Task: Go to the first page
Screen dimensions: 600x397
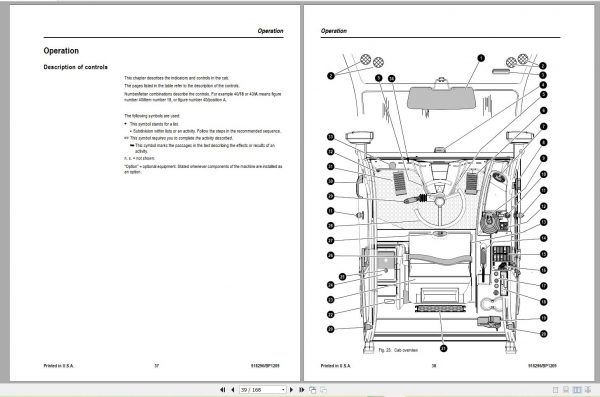Action: [222, 390]
